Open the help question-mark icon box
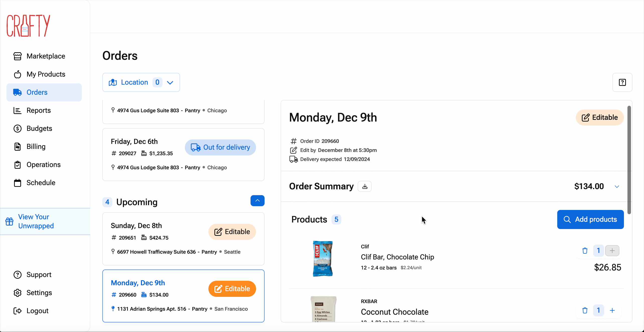Image resolution: width=644 pixels, height=332 pixels. tap(622, 82)
